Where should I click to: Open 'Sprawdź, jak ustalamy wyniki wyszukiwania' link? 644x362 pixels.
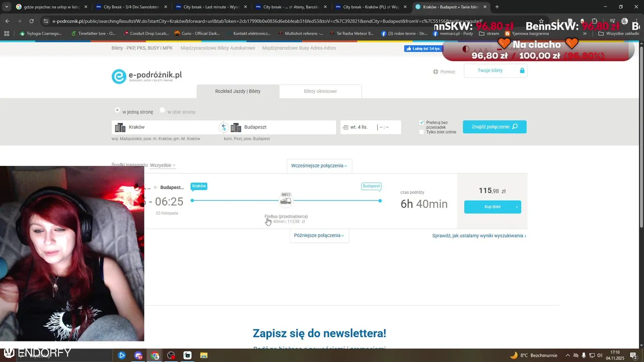pos(479,236)
